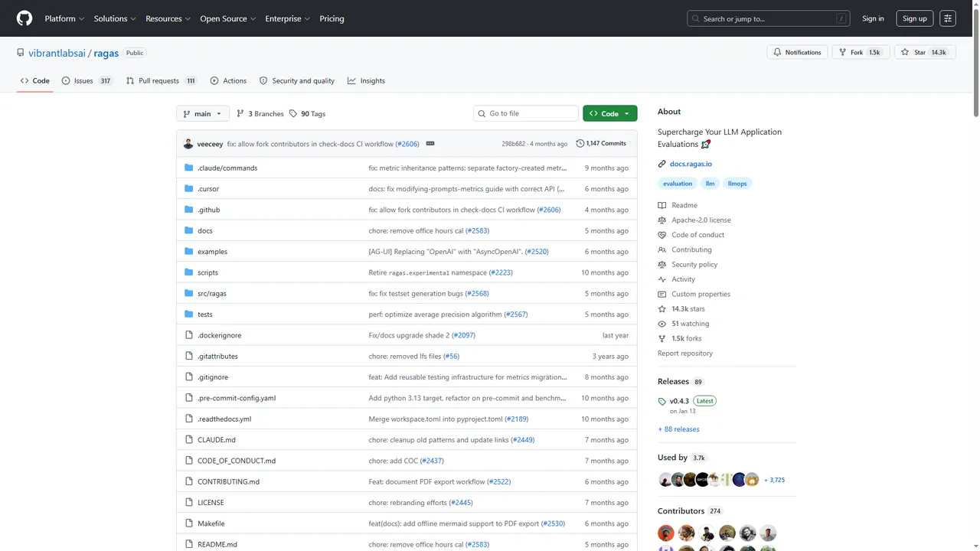The image size is (980, 551).
Task: Open the .github folder icon
Action: click(x=189, y=210)
